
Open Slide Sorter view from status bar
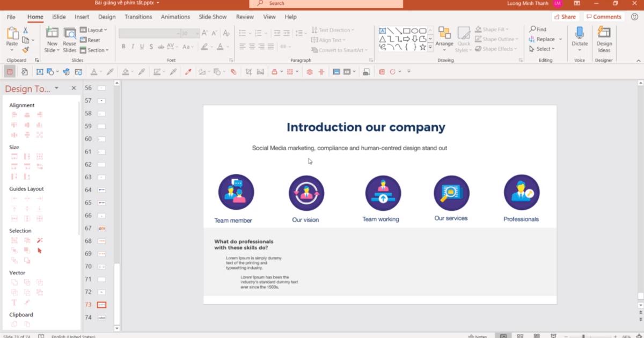(520, 335)
